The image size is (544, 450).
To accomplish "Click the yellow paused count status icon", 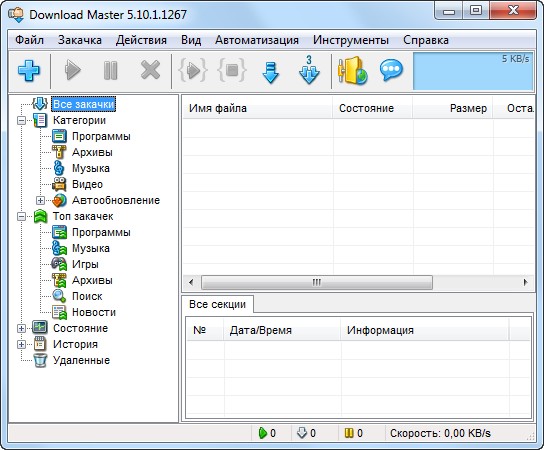I will [349, 433].
